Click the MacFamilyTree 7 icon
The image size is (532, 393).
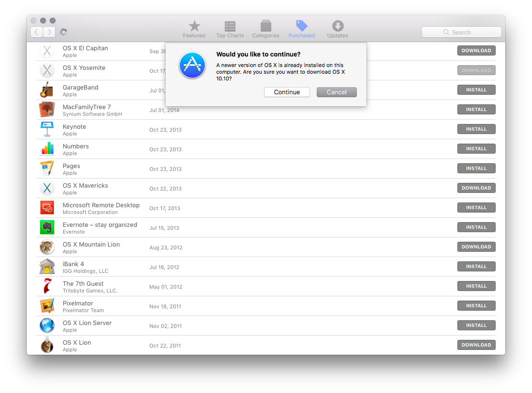[x=47, y=110]
